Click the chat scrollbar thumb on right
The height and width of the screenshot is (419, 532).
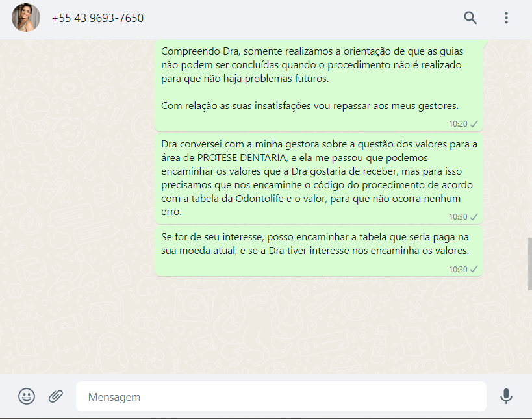tap(529, 264)
